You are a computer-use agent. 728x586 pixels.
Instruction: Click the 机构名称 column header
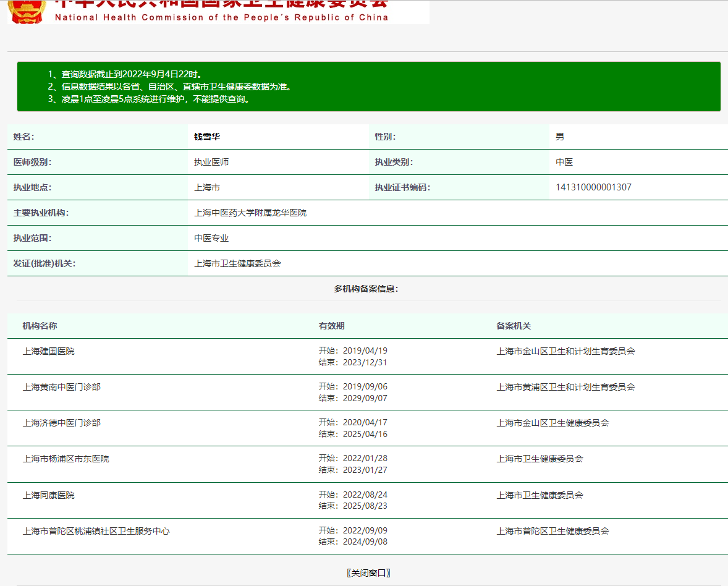[40, 326]
